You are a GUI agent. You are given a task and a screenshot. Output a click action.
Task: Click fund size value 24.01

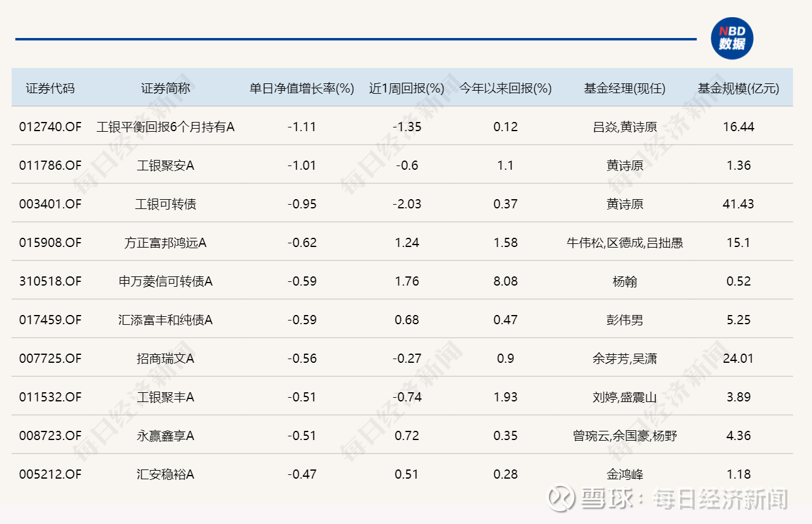click(x=738, y=359)
